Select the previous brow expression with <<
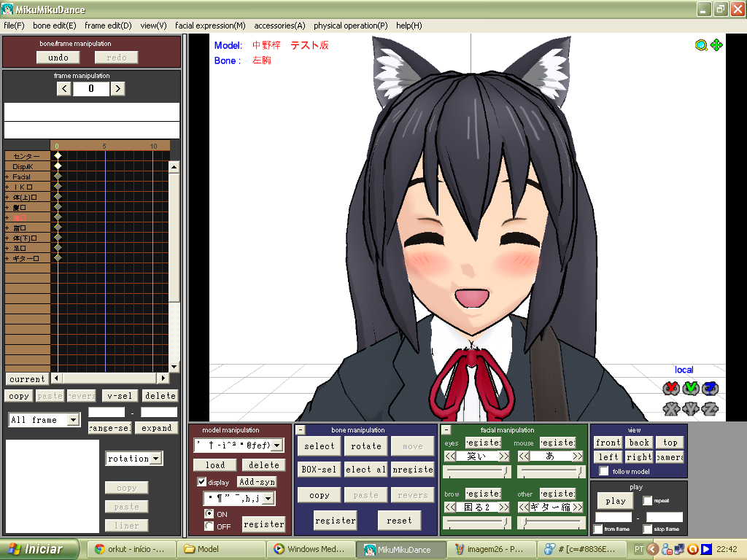 pos(450,507)
